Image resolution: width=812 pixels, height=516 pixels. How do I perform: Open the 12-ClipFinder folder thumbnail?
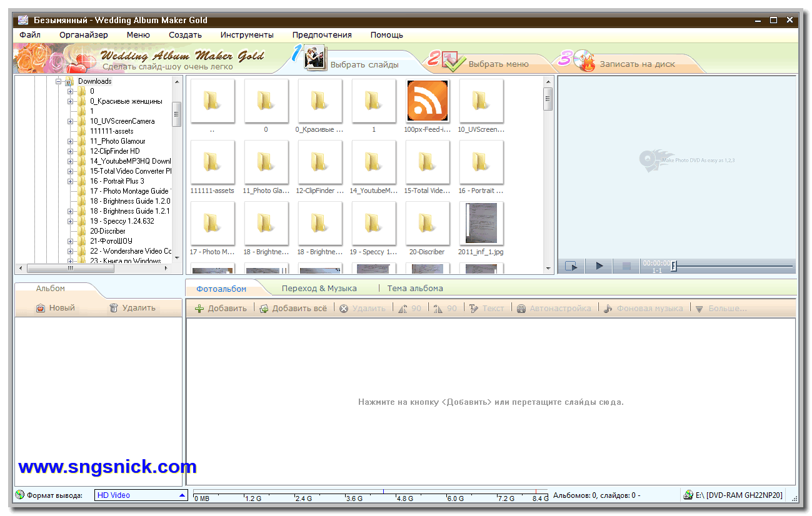319,161
